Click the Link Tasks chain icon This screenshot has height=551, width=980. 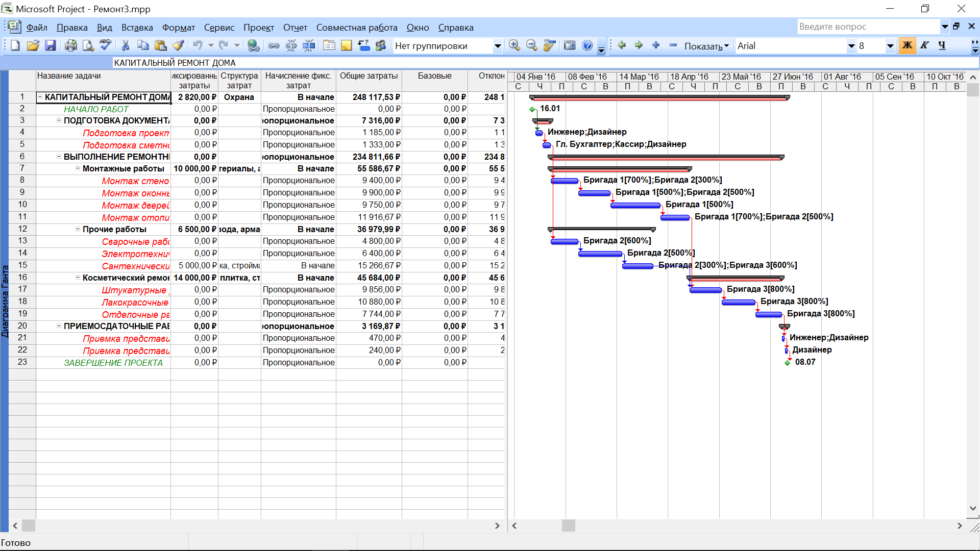click(x=274, y=46)
